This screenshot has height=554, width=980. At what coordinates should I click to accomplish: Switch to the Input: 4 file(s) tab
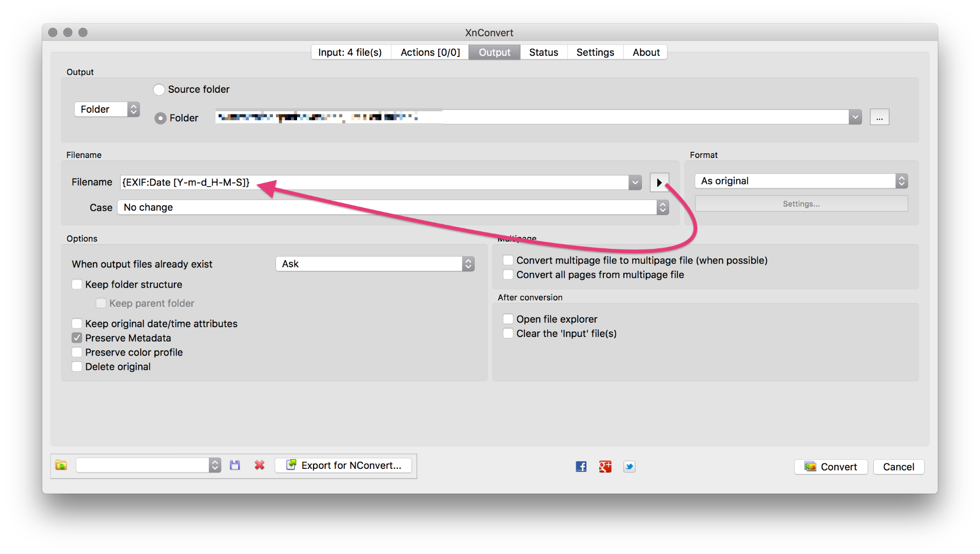pyautogui.click(x=350, y=52)
